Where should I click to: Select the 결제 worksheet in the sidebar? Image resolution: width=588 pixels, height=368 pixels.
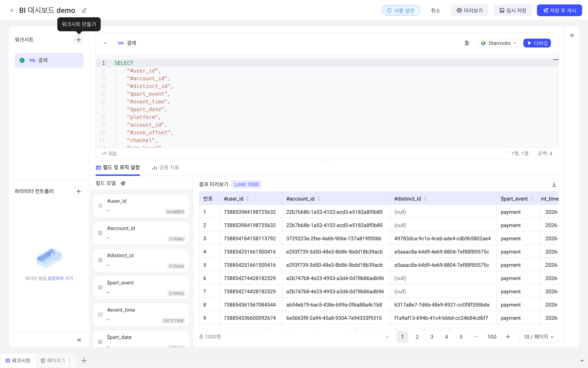tap(49, 60)
